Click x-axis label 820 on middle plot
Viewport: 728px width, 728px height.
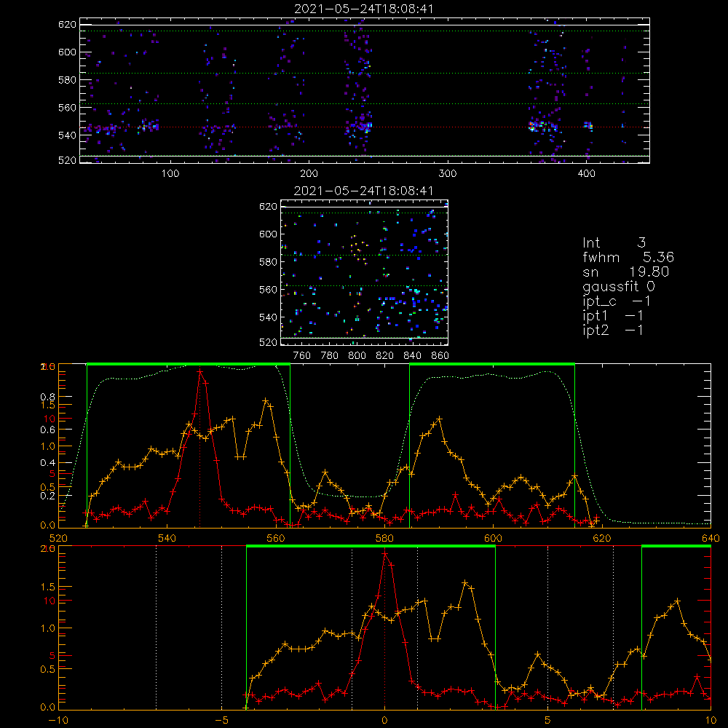[385, 356]
